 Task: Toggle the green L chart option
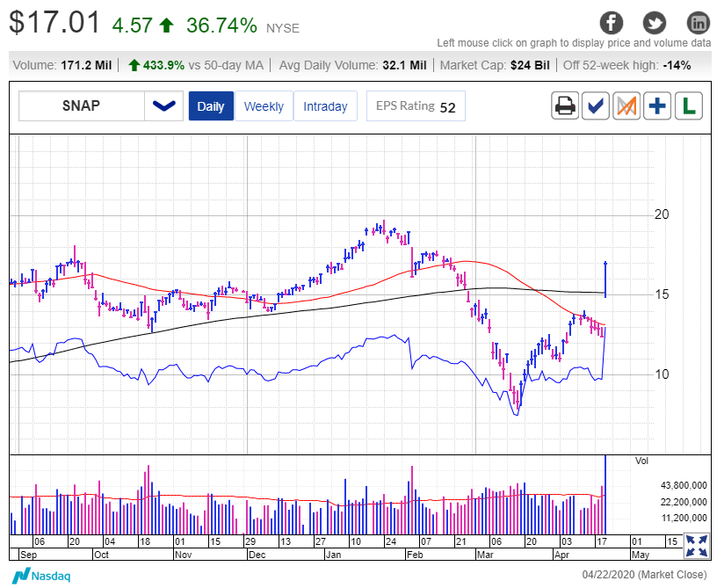tap(689, 105)
